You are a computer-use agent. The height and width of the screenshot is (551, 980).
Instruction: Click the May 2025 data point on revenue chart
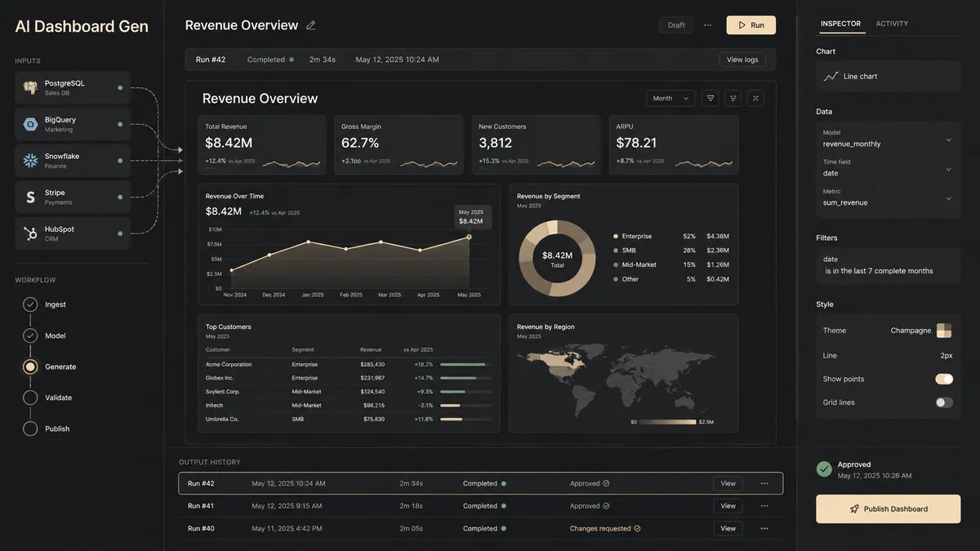pos(470,237)
